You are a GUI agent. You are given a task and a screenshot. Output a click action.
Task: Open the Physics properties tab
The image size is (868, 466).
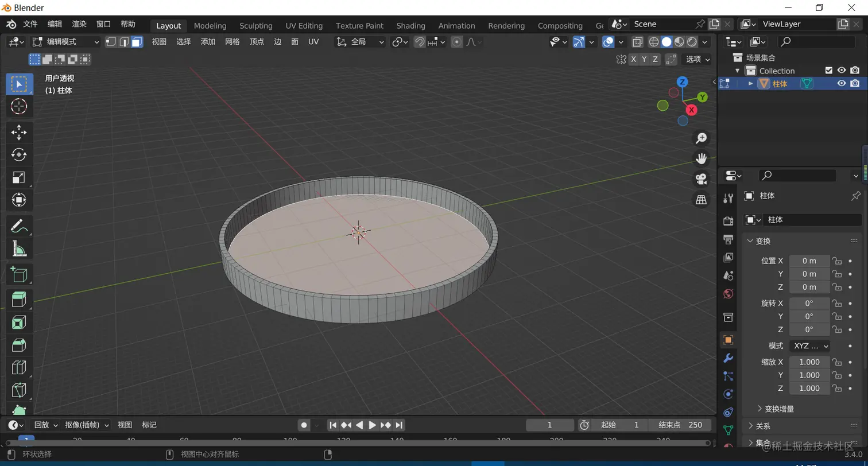point(728,394)
